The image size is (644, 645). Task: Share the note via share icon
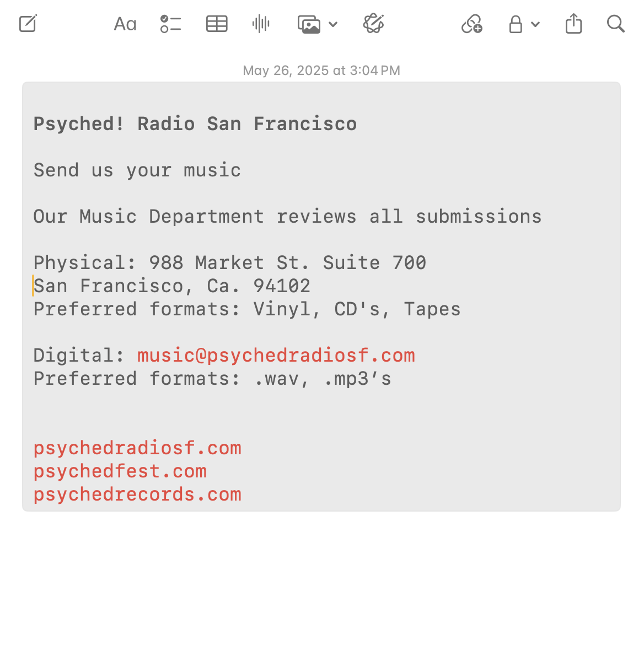[573, 24]
